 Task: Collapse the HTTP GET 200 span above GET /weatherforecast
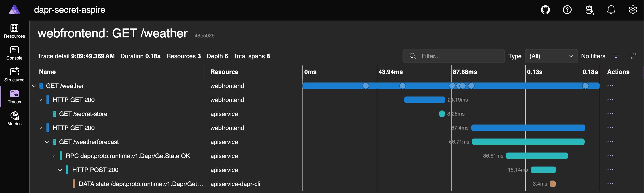tap(41, 128)
